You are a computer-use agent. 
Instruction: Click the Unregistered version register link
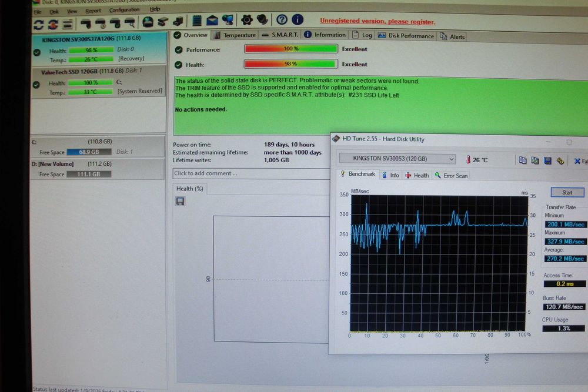coord(377,21)
